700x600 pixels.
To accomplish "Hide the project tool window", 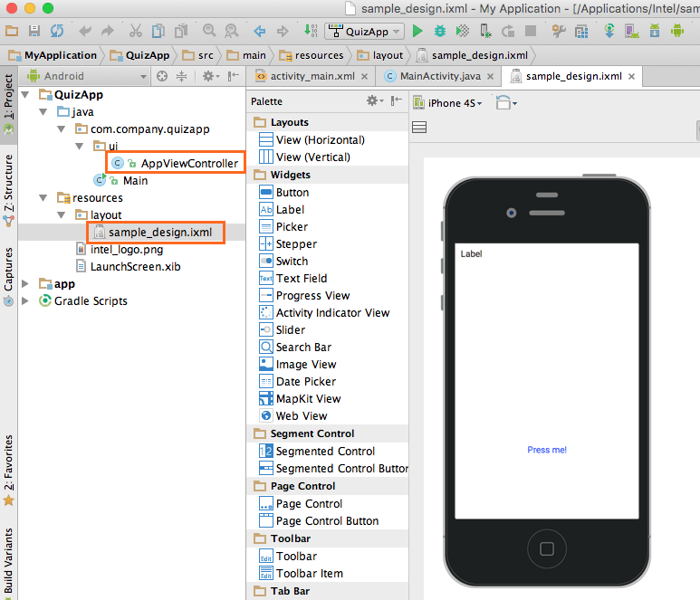I will [x=234, y=76].
